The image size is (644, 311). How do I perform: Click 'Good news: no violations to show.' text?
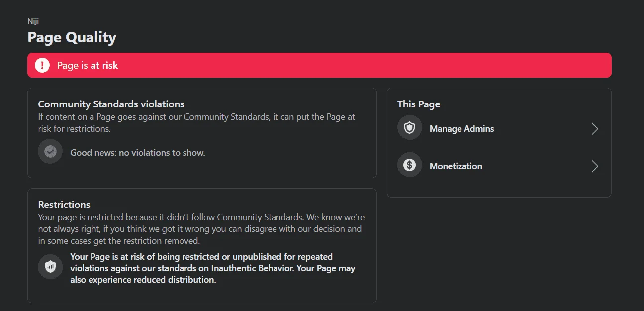[x=138, y=153]
